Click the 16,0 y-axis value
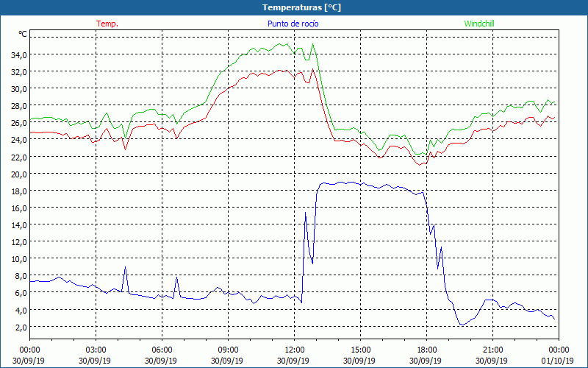The image size is (588, 368). click(x=19, y=208)
